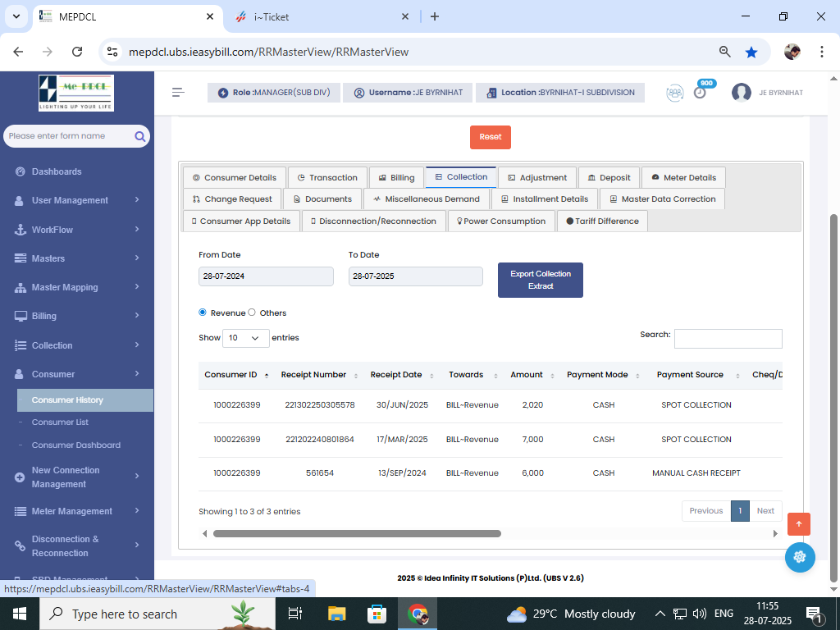Expand the Meter Management sidebar menu

point(77,511)
